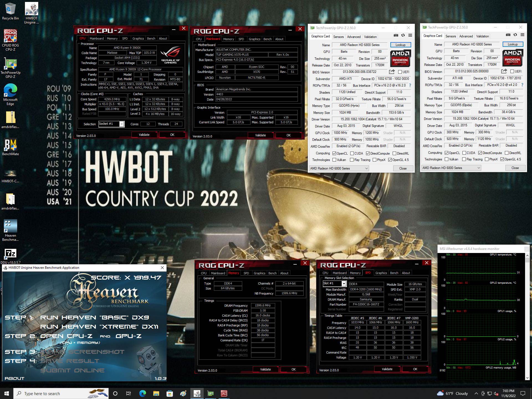Toggle Vulkan checkbox in left GPU-Z
The image size is (532, 399).
(334, 160)
